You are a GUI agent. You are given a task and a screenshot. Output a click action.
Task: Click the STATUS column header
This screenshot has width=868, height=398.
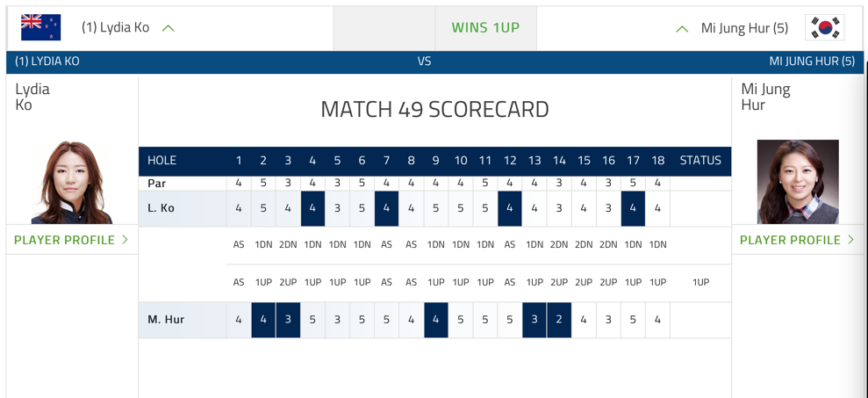(x=699, y=161)
